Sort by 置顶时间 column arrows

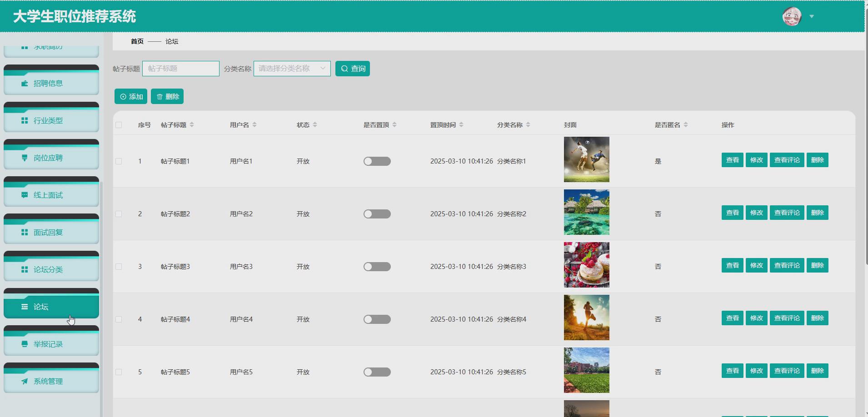point(461,125)
